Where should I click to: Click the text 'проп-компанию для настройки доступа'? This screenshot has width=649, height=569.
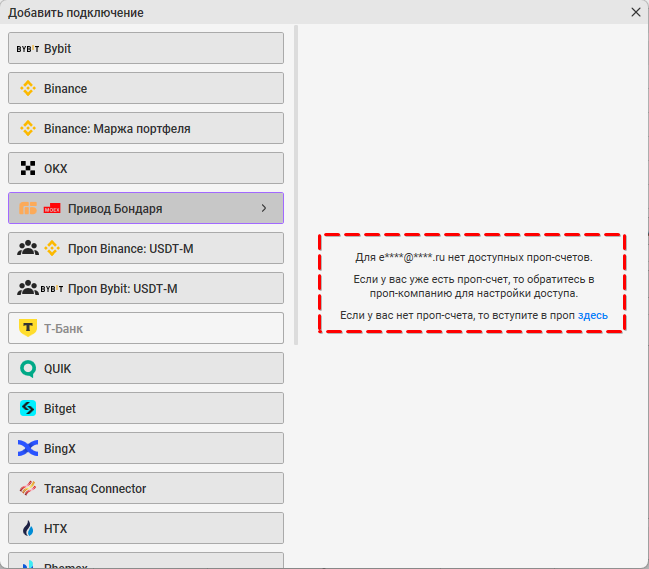coord(474,293)
